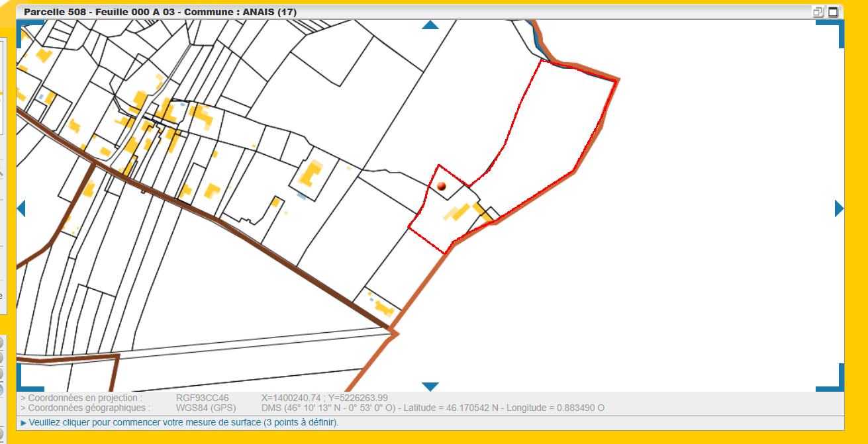Restore the map window with overlapping-squares button
Viewport: 868px width, 444px height.
pyautogui.click(x=818, y=12)
